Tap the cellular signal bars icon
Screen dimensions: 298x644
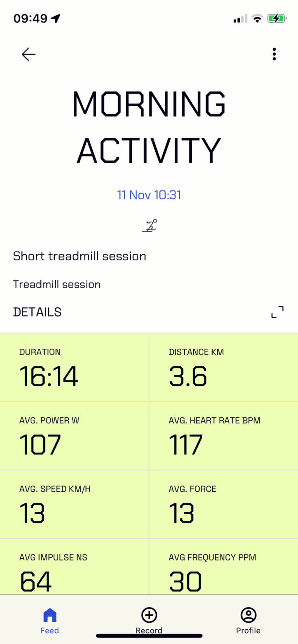tap(240, 19)
